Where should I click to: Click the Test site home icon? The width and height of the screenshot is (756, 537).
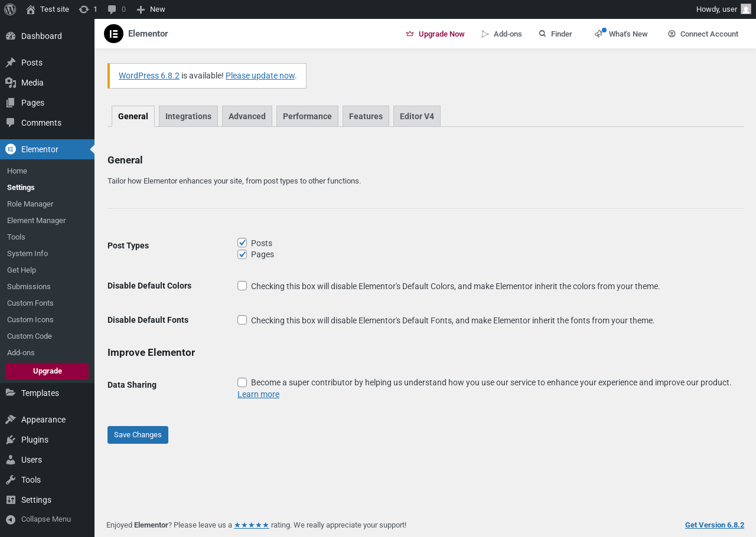pyautogui.click(x=31, y=9)
